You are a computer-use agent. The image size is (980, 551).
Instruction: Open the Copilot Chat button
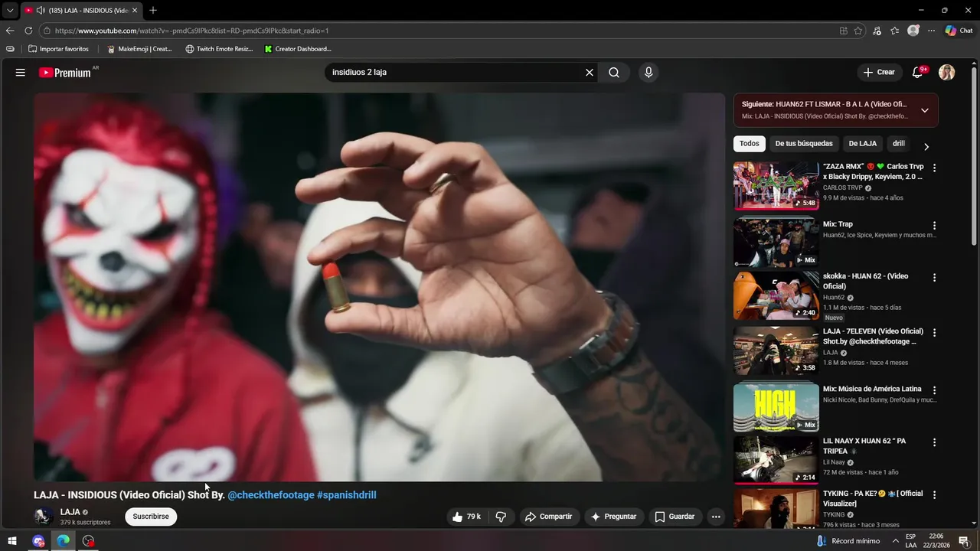[959, 31]
